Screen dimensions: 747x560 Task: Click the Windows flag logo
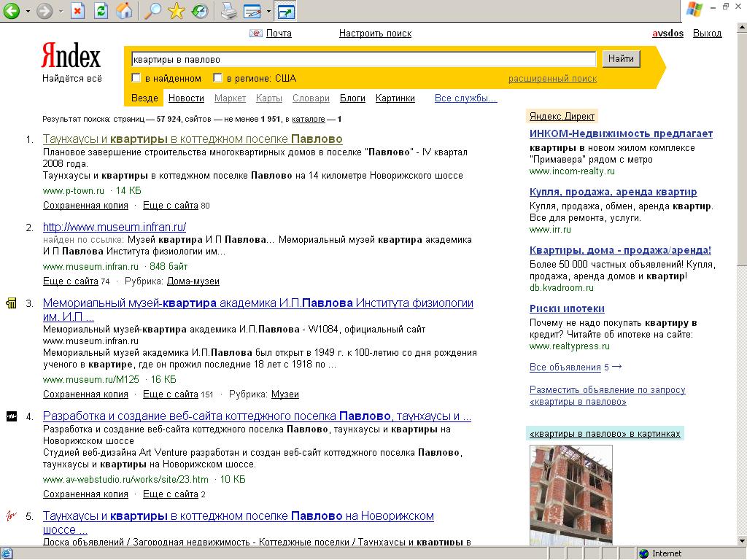point(694,9)
